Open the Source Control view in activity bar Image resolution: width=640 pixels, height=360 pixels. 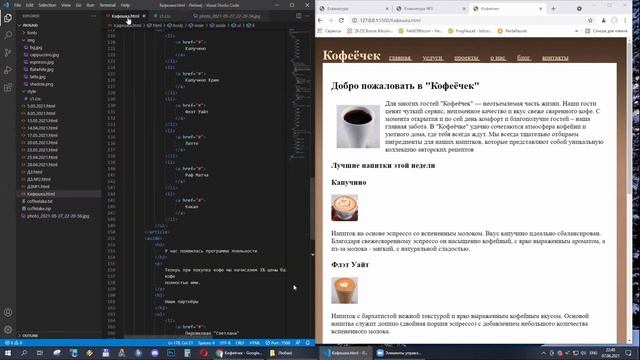[8, 53]
